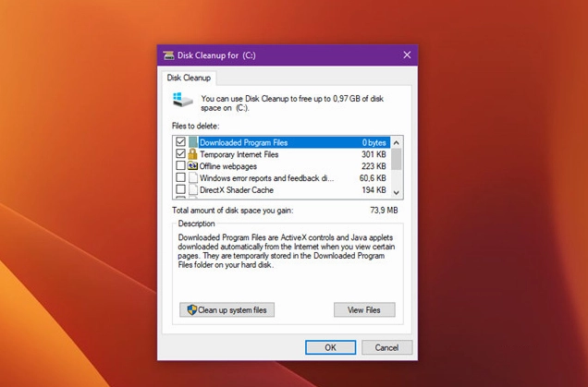
Task: Click the page icon for DirectX Shader Cache
Action: coord(192,189)
